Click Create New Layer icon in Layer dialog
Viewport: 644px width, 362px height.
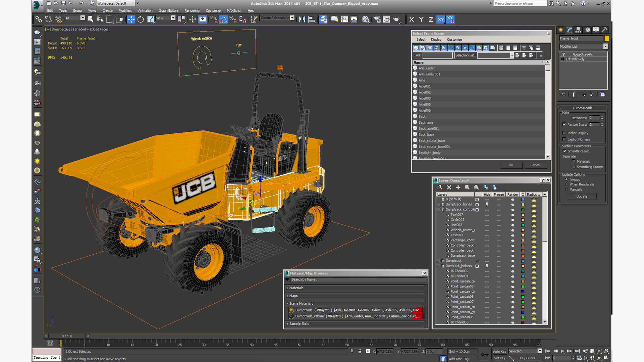coord(440,187)
